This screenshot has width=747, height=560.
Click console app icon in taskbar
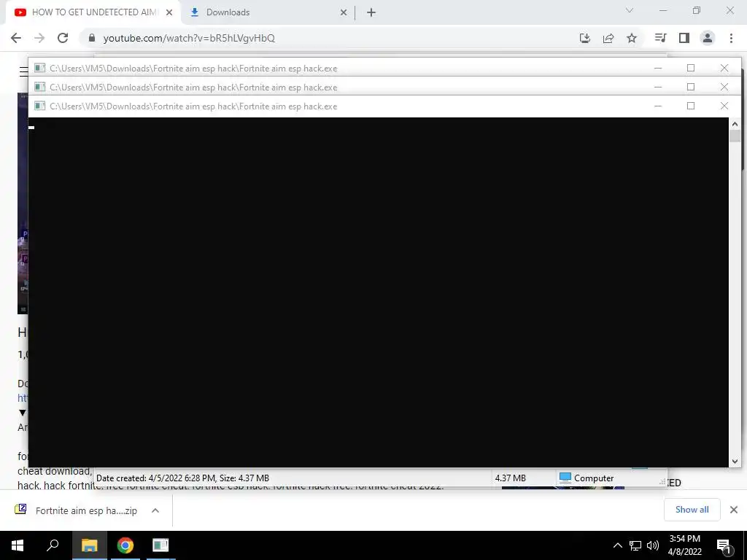160,545
